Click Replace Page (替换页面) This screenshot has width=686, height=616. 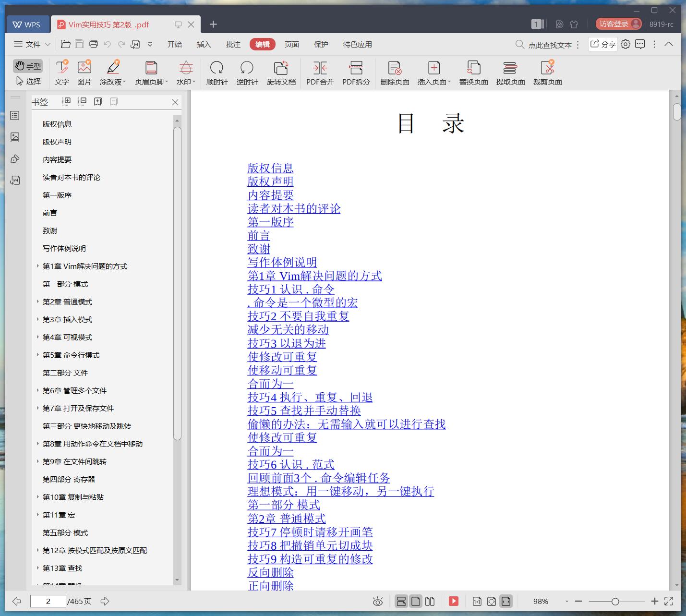[473, 73]
